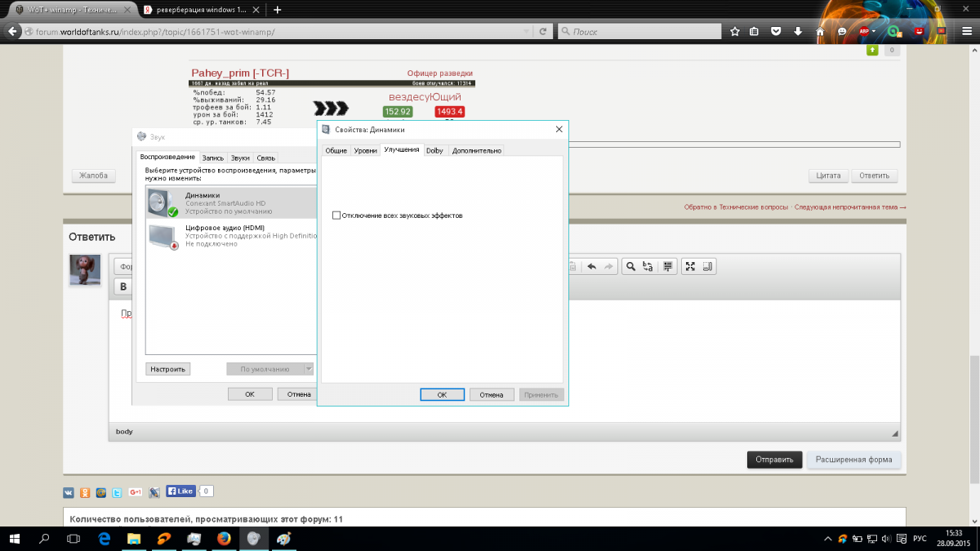Close the Свойства: Динамики dialog
The width and height of the screenshot is (980, 551).
point(559,129)
